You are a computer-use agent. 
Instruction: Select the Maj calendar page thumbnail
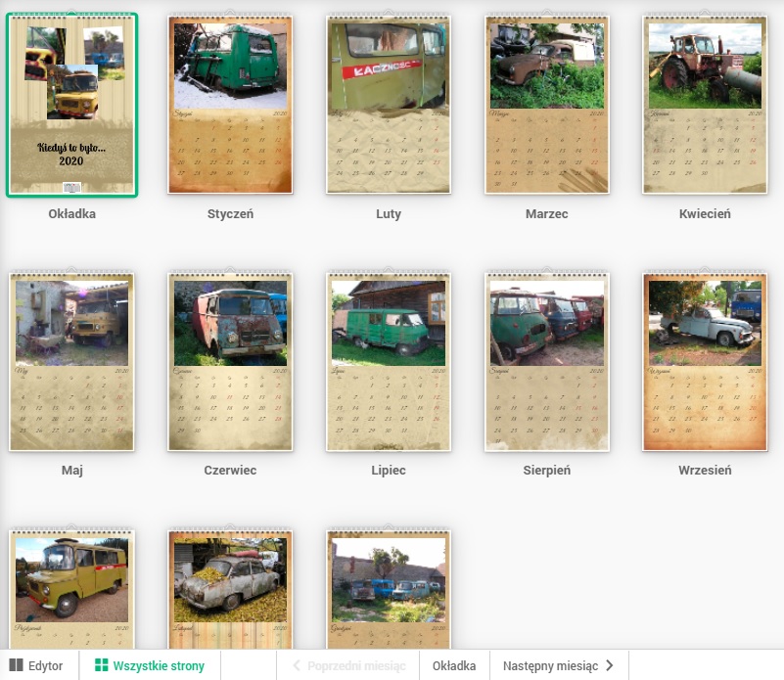tap(71, 362)
